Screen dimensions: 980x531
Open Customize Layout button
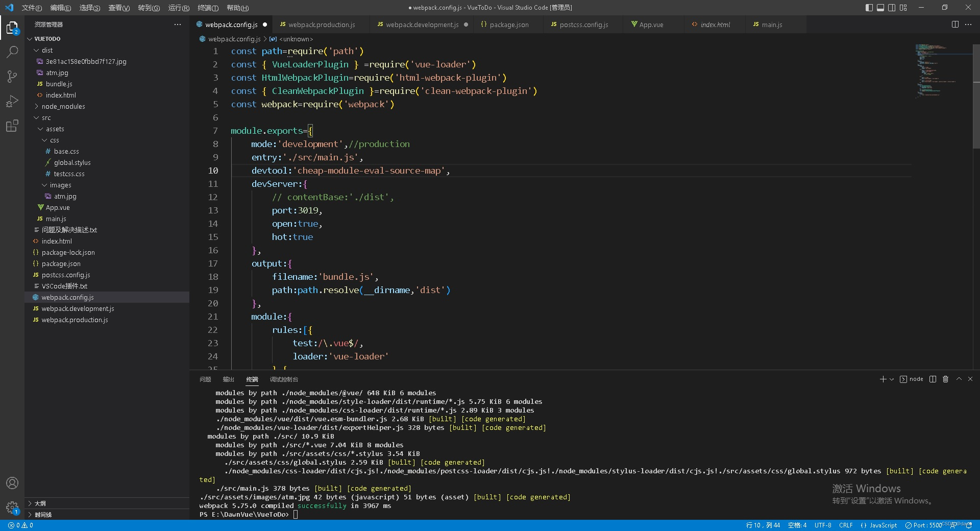coord(903,8)
